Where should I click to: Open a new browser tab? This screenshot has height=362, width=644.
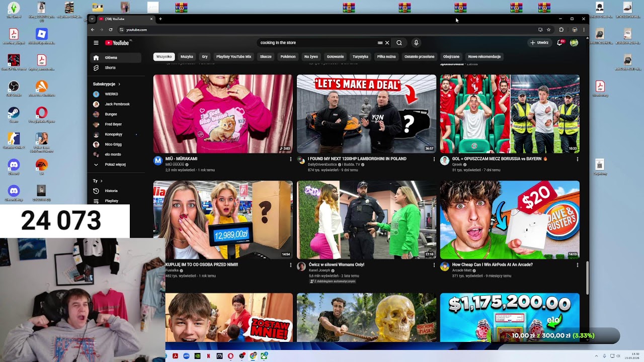160,19
